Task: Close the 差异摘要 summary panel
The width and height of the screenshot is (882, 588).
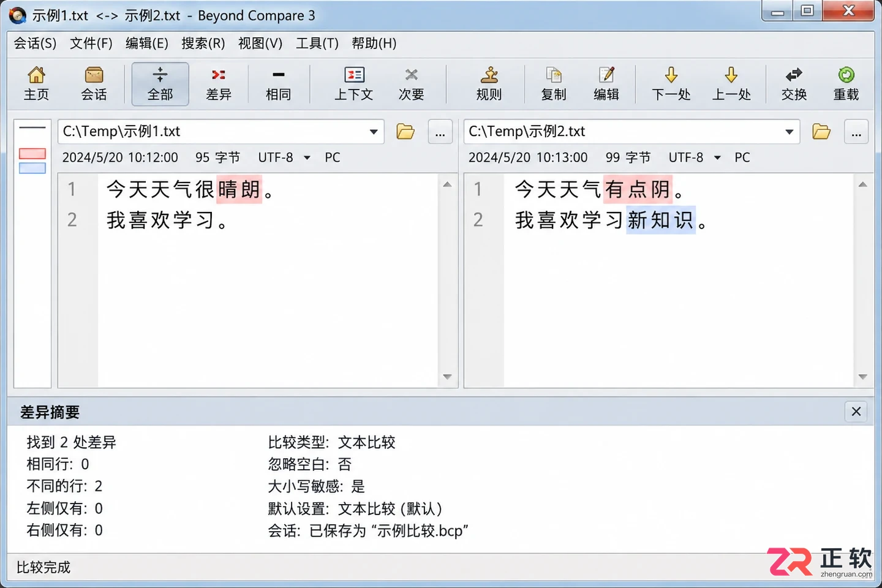Action: click(x=856, y=412)
